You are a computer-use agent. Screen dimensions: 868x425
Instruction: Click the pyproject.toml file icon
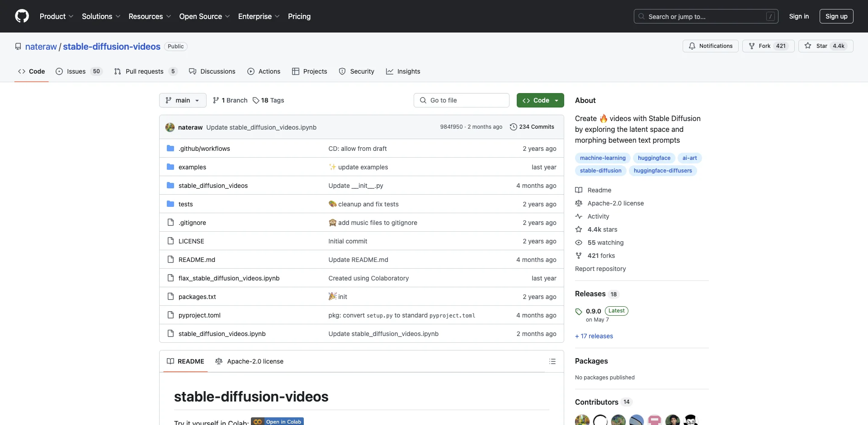[x=170, y=315]
